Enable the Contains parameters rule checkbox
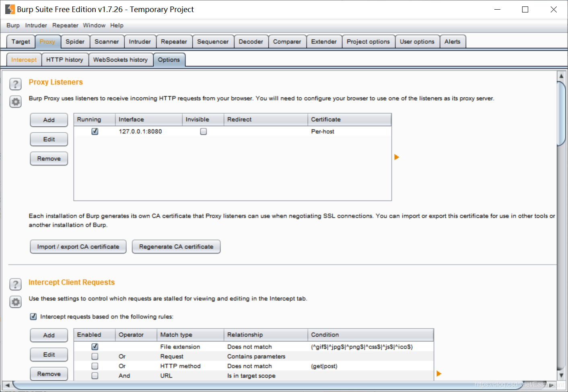 (95, 356)
